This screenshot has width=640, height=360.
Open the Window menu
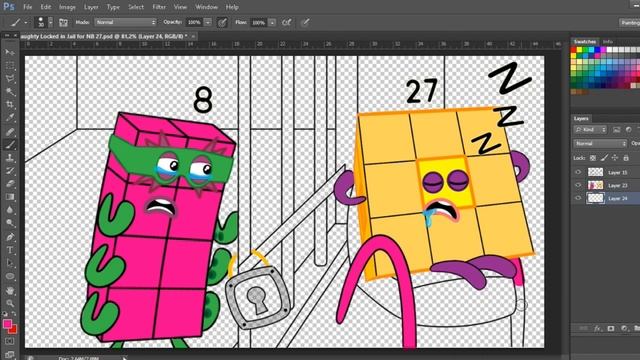206,7
